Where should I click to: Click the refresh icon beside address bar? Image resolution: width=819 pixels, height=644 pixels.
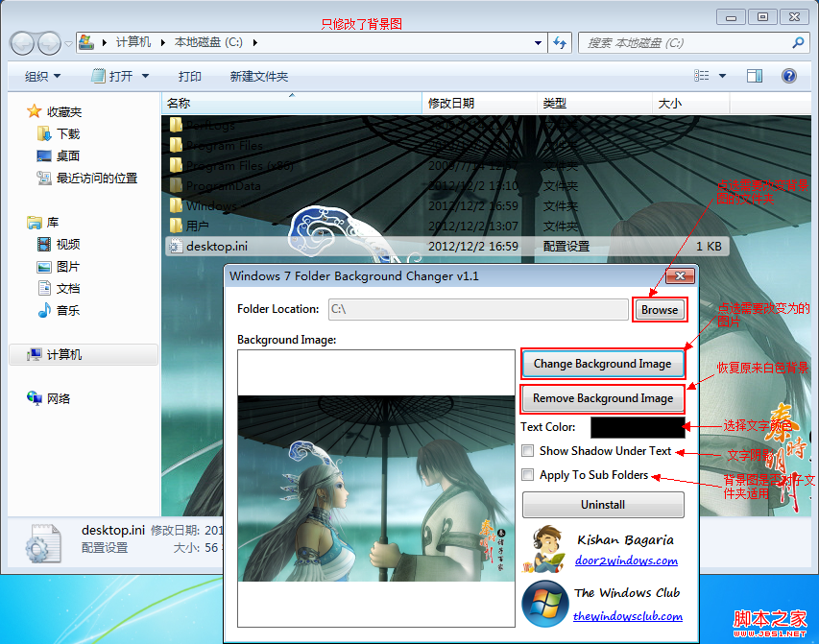point(560,42)
